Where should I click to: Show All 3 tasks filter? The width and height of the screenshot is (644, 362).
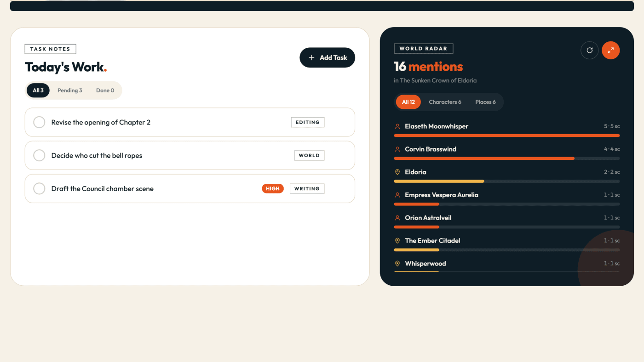point(38,90)
